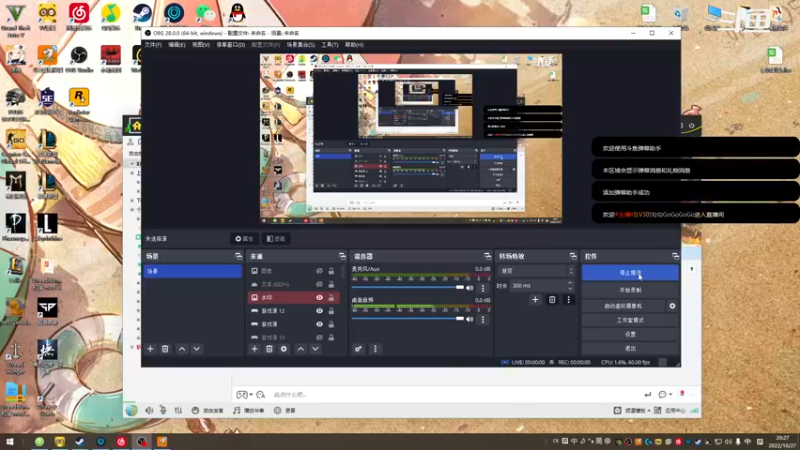Image resolution: width=800 pixels, height=450 pixels.
Task: Open 帮助(H) menu
Action: (354, 45)
